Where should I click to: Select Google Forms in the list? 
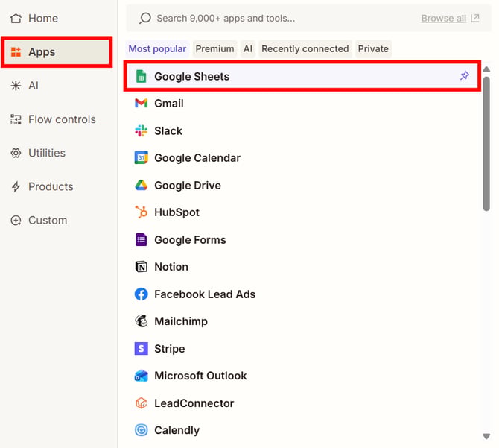pyautogui.click(x=302, y=240)
